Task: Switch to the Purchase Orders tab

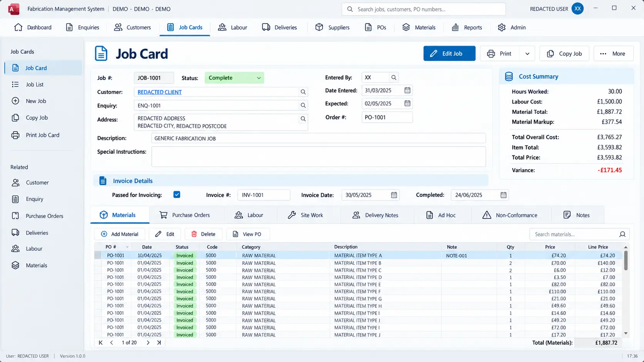Action: click(185, 215)
